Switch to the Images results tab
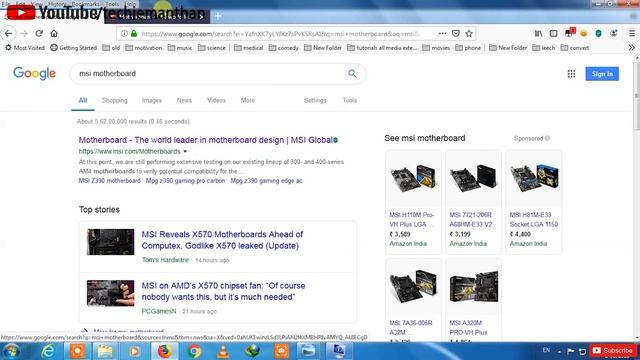This screenshot has width=640, height=360. 152,100
